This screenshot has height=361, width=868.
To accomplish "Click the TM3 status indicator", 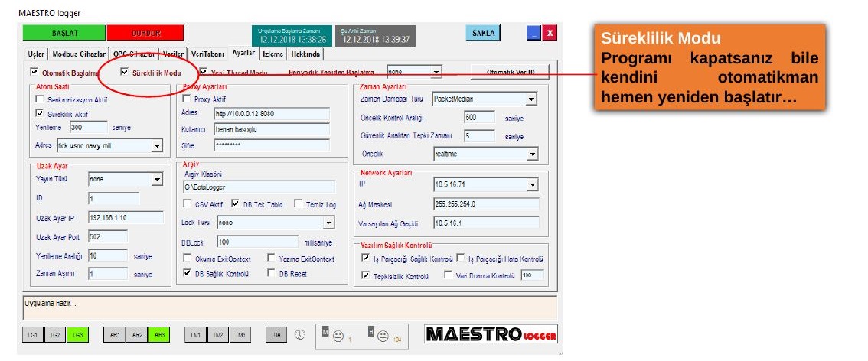I will click(240, 335).
